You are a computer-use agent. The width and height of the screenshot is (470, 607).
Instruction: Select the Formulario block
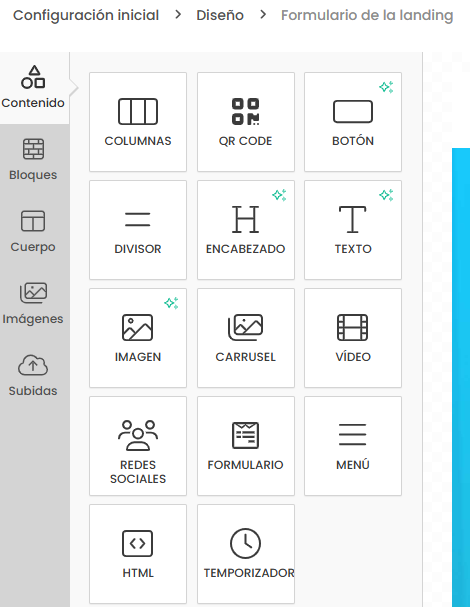pos(246,446)
